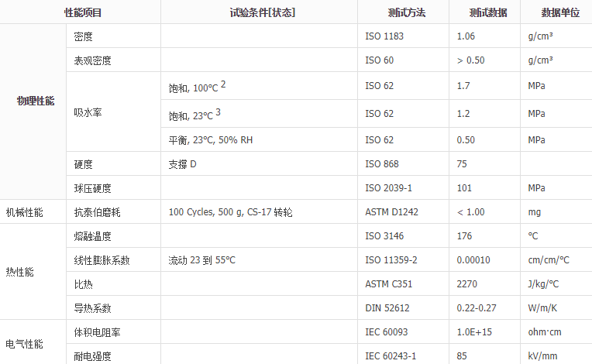Select the 导热系数 property label
592x364 pixels.
(92, 308)
